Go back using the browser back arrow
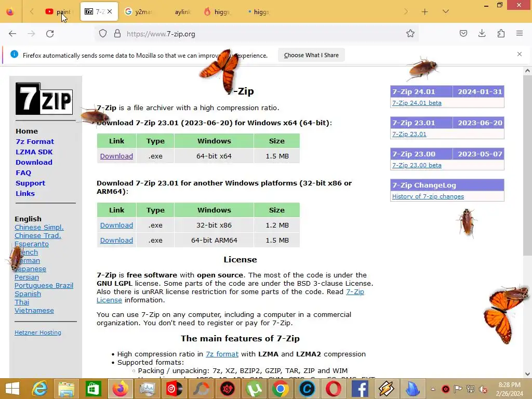532x399 pixels. (x=12, y=34)
